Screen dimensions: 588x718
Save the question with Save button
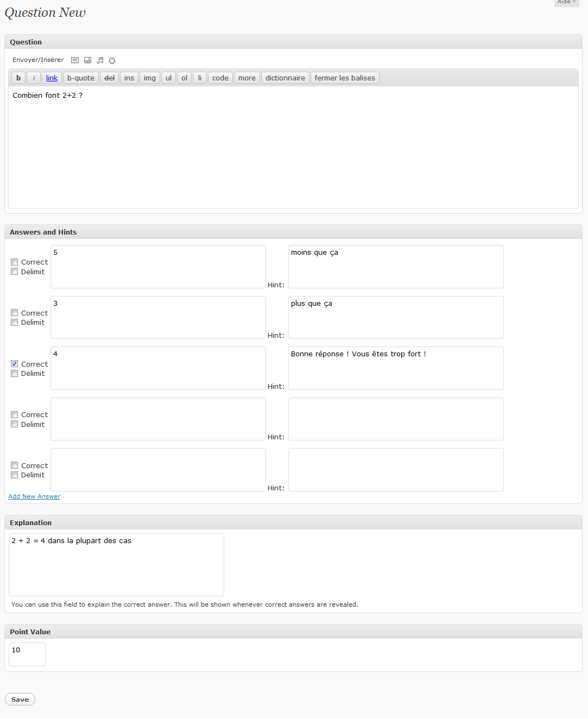20,700
